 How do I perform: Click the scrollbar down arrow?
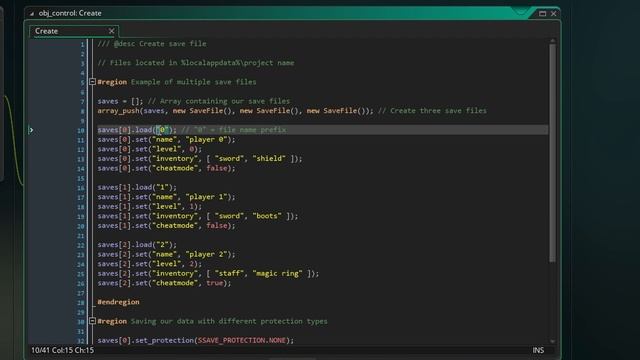pyautogui.click(x=552, y=341)
